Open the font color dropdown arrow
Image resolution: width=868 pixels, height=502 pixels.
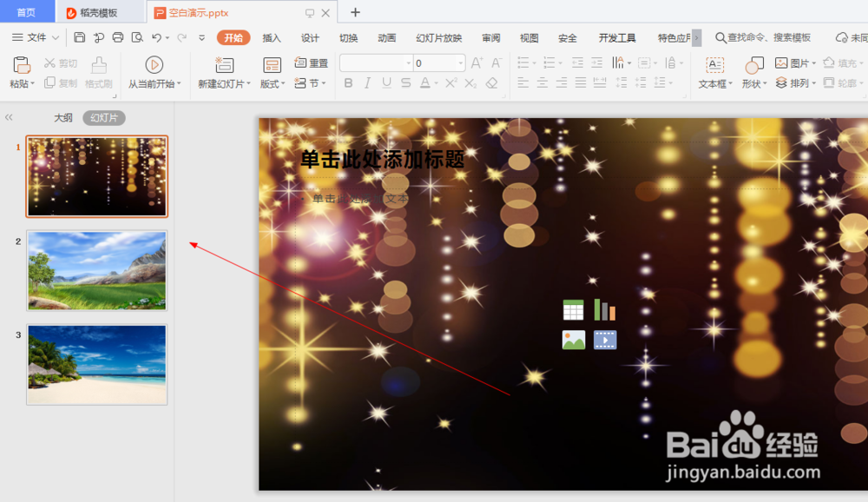[x=436, y=83]
